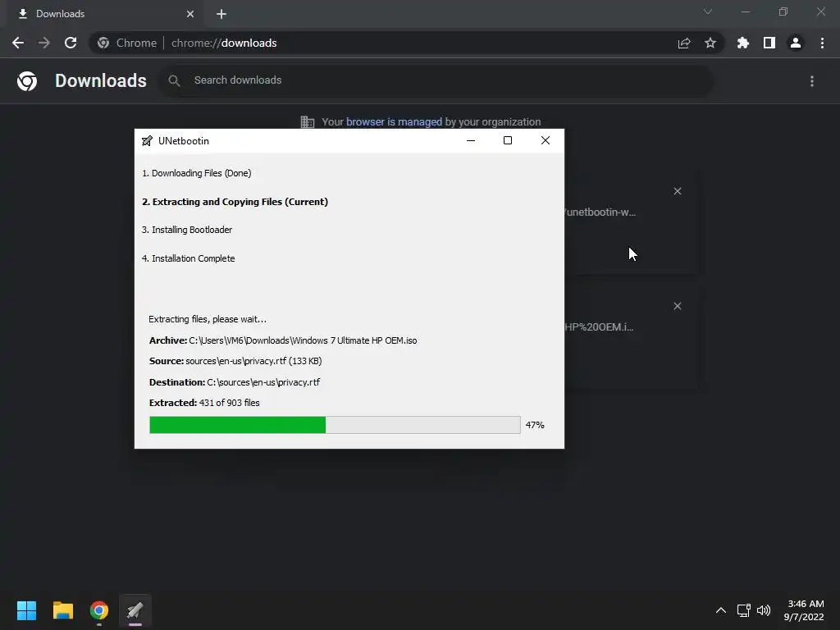The height and width of the screenshot is (630, 840).
Task: Click the unetbootin-w... download link
Action: 600,212
